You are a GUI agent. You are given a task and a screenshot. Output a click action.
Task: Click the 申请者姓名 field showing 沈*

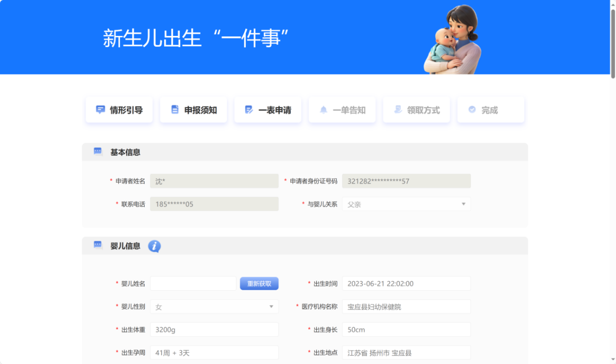point(215,181)
